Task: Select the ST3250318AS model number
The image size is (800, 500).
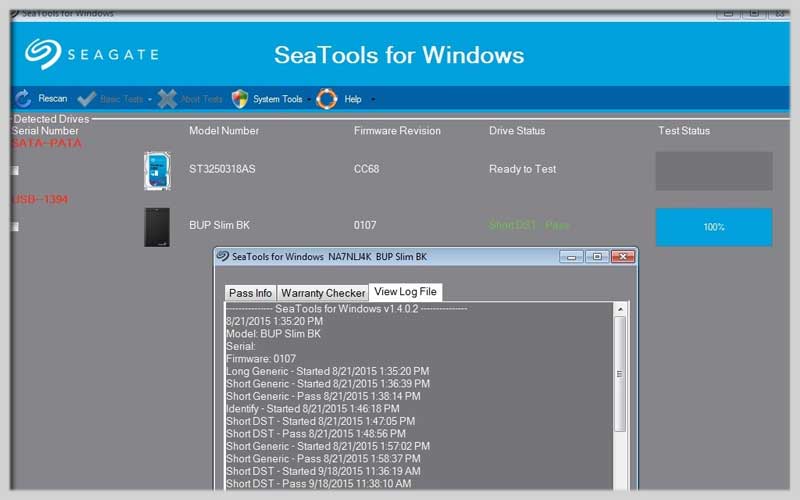Action: [222, 169]
